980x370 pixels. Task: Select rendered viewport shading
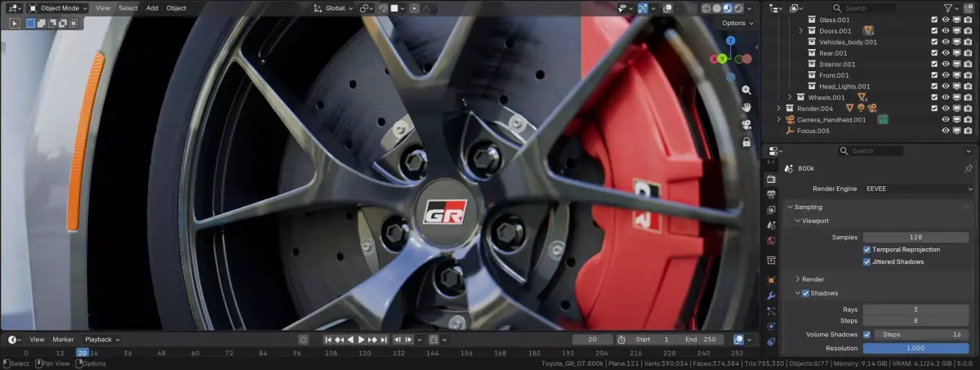pyautogui.click(x=737, y=8)
